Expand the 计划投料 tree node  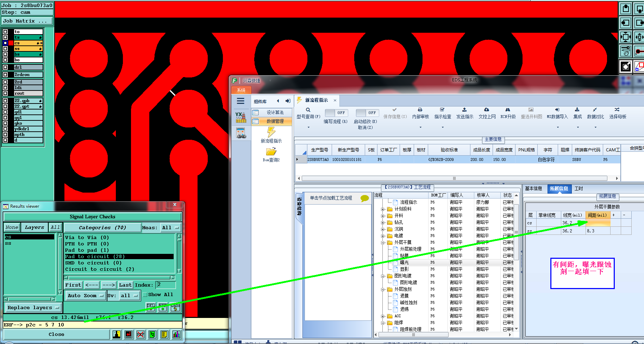(383, 209)
